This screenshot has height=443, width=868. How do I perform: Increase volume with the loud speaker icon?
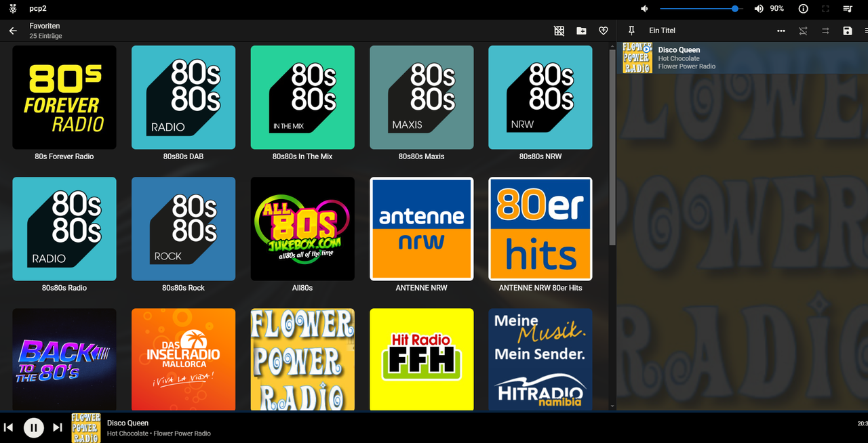tap(759, 9)
